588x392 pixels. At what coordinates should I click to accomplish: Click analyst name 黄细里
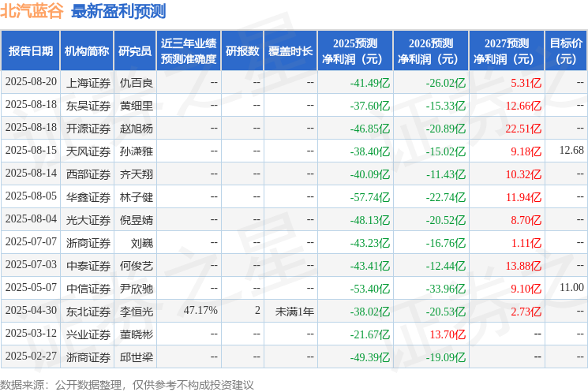pos(137,106)
